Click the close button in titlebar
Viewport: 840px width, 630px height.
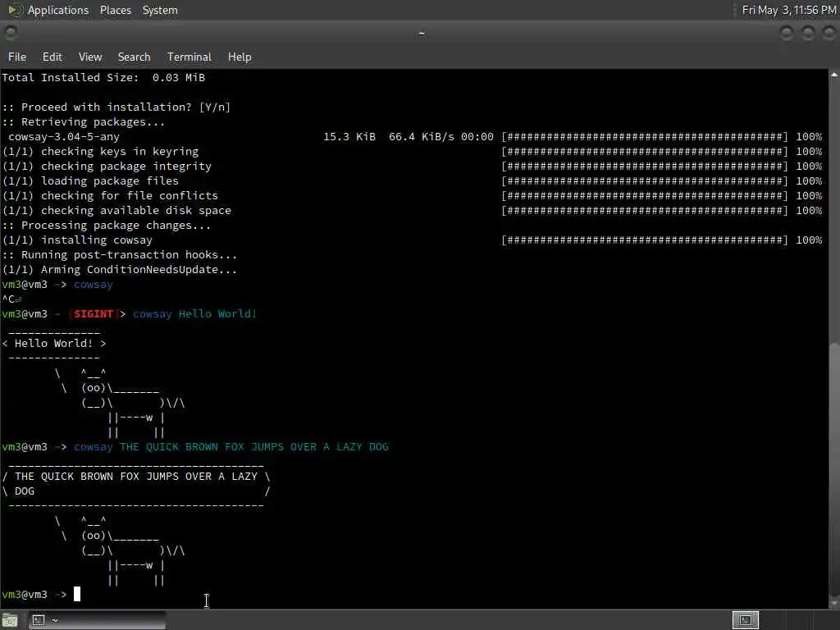coord(829,33)
